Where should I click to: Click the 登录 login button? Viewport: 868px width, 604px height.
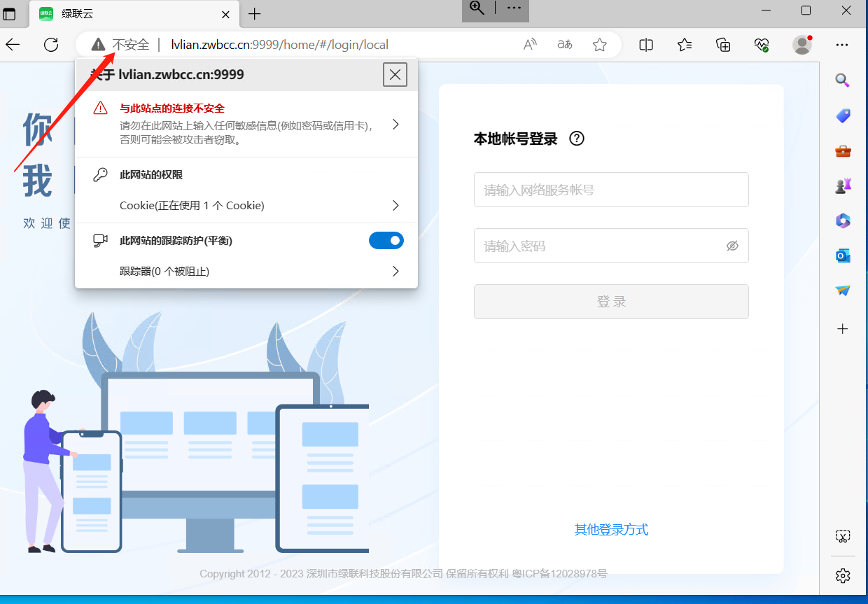pyautogui.click(x=611, y=302)
